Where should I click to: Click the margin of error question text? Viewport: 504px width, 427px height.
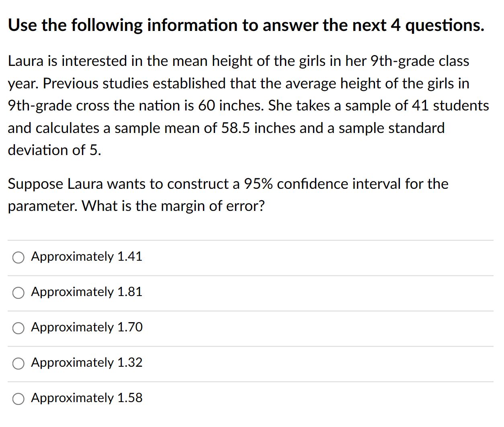coord(228,194)
